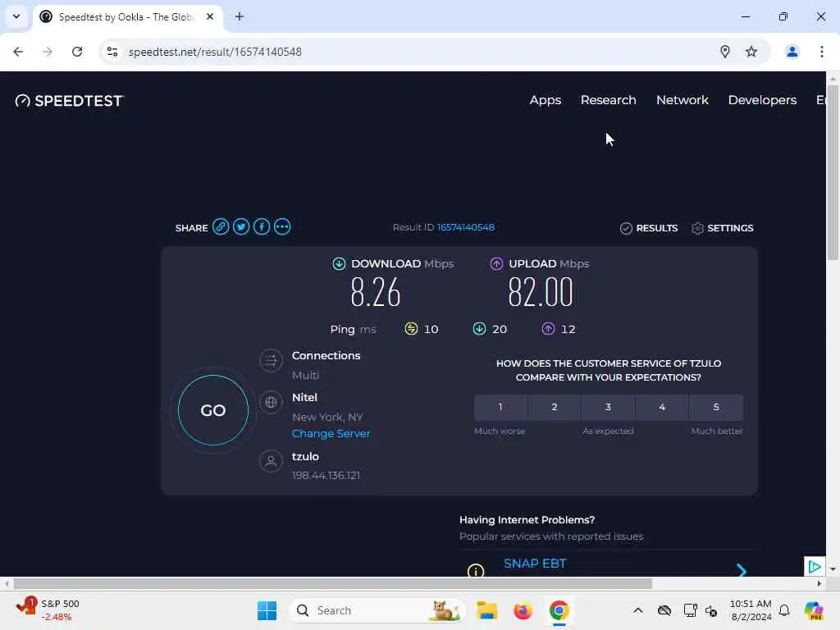Open Chrome three-dot menu
The width and height of the screenshot is (840, 630).
[822, 52]
